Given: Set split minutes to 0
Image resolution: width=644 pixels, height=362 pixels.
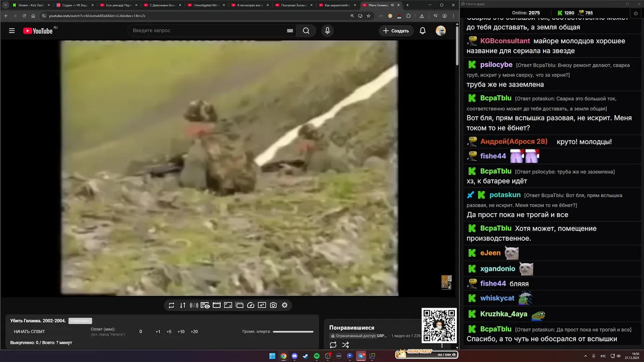Looking at the screenshot, I should (x=141, y=332).
